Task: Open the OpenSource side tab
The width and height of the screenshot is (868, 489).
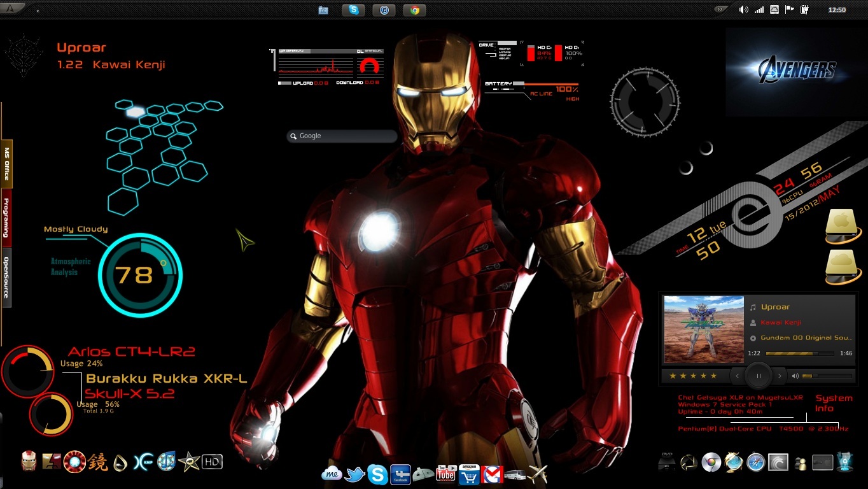Action: click(x=7, y=278)
